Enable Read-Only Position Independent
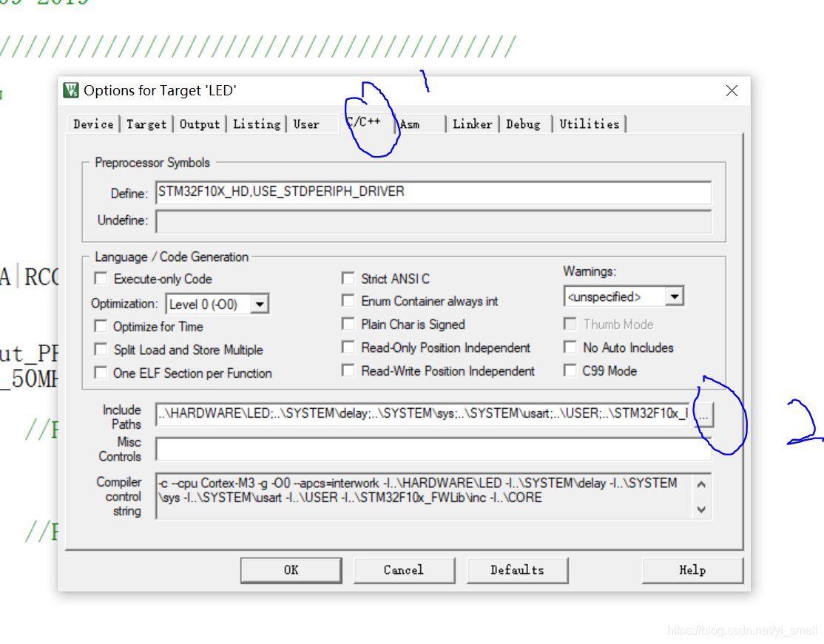The width and height of the screenshot is (824, 644). coord(348,348)
